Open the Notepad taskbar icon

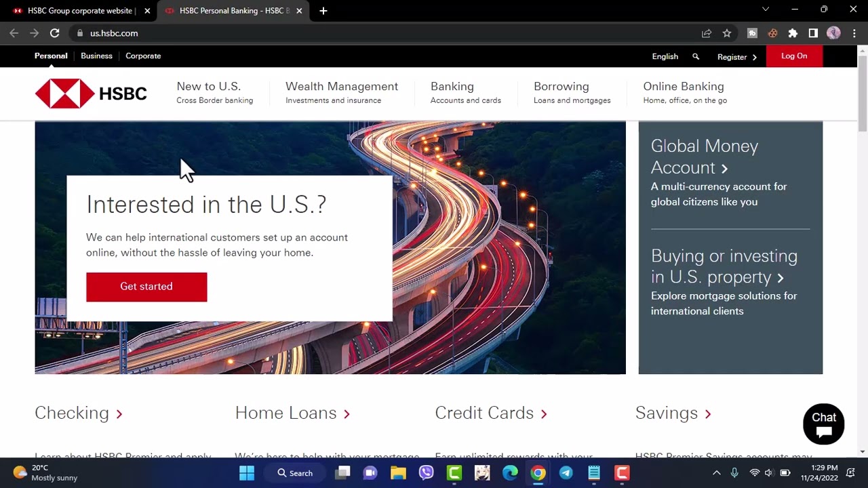coord(594,473)
